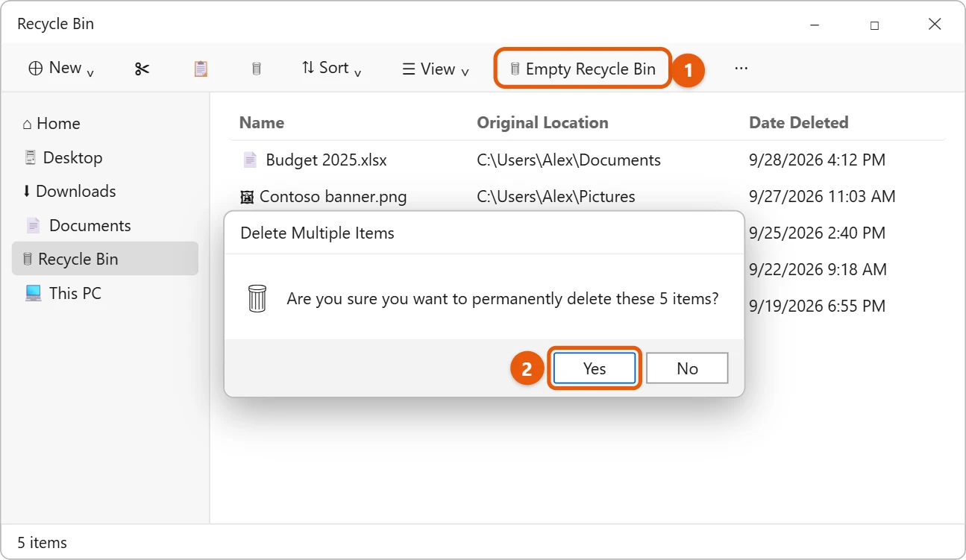Maximize the Recycle Bin window
This screenshot has height=560, width=966.
pyautogui.click(x=874, y=25)
